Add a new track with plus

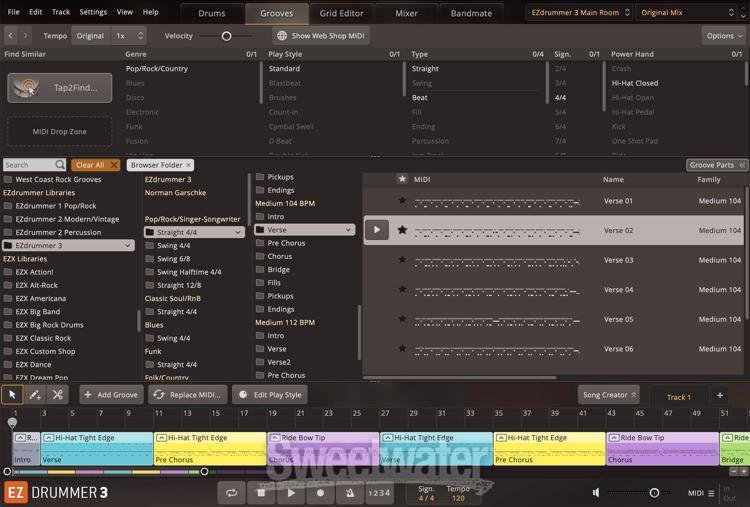(x=720, y=395)
